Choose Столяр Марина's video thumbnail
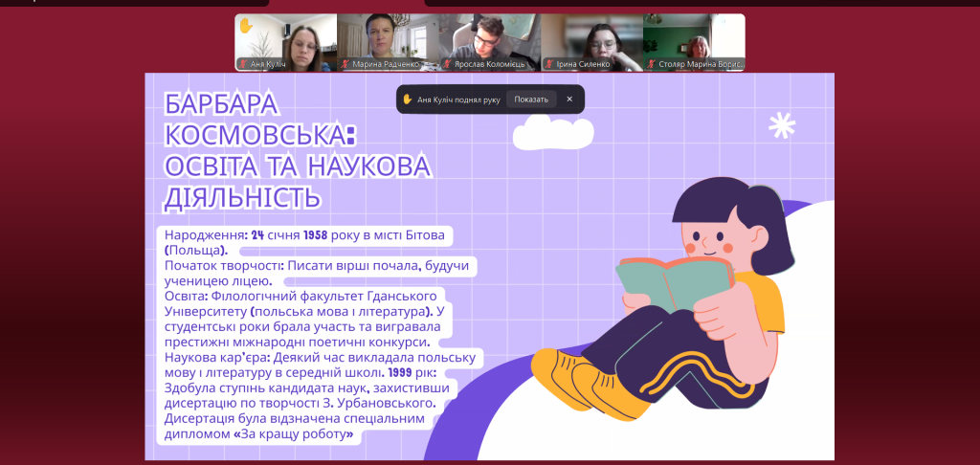Viewport: 980px width, 465px height. coord(693,38)
